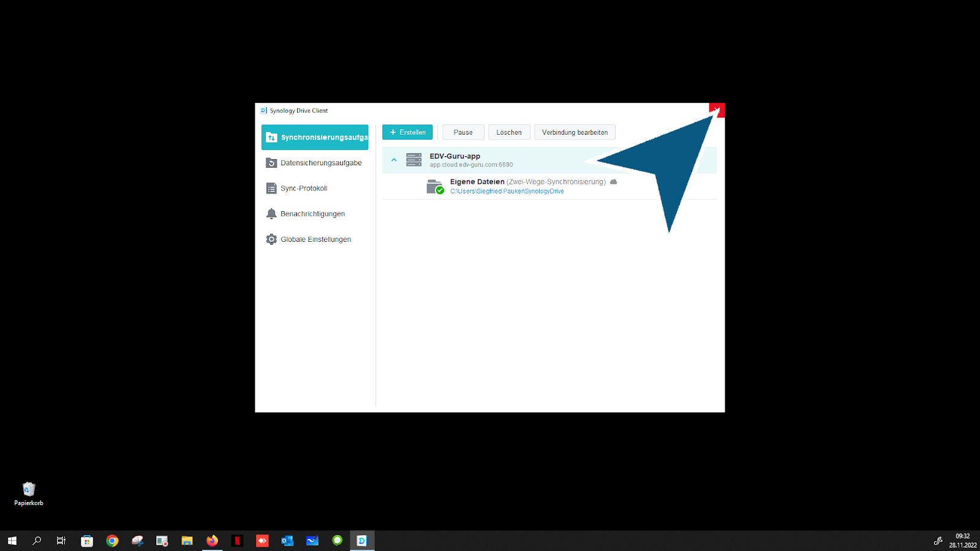Open the Windows Start menu
The image size is (980, 551).
point(12,541)
